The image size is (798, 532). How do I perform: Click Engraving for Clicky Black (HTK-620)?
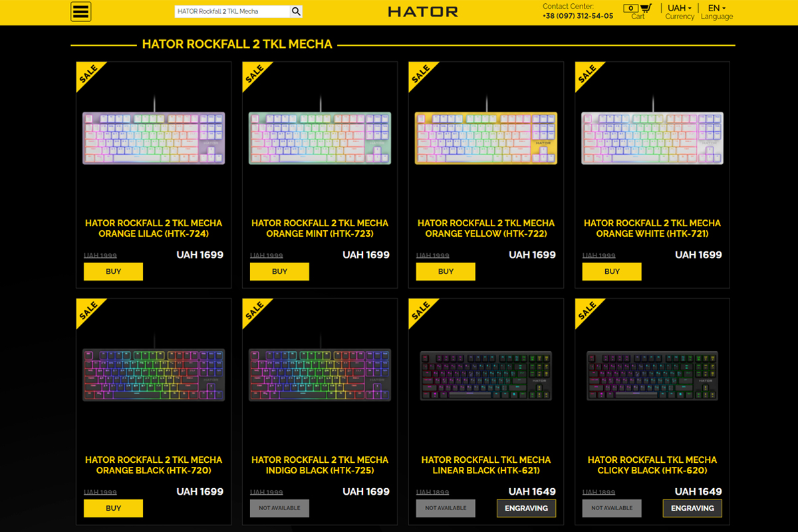[x=692, y=508]
